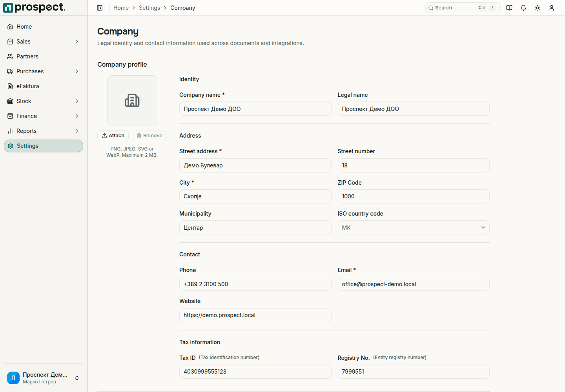Click the Company name field
The width and height of the screenshot is (565, 392).
[x=255, y=109]
